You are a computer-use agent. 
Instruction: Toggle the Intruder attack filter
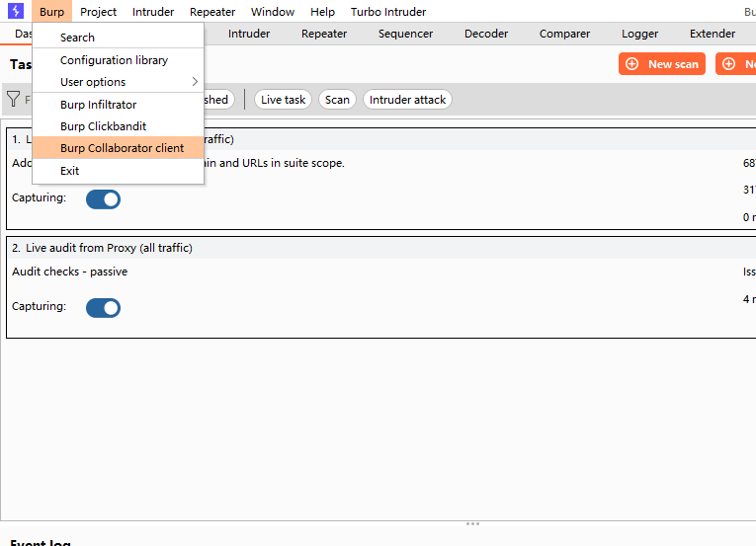[407, 100]
